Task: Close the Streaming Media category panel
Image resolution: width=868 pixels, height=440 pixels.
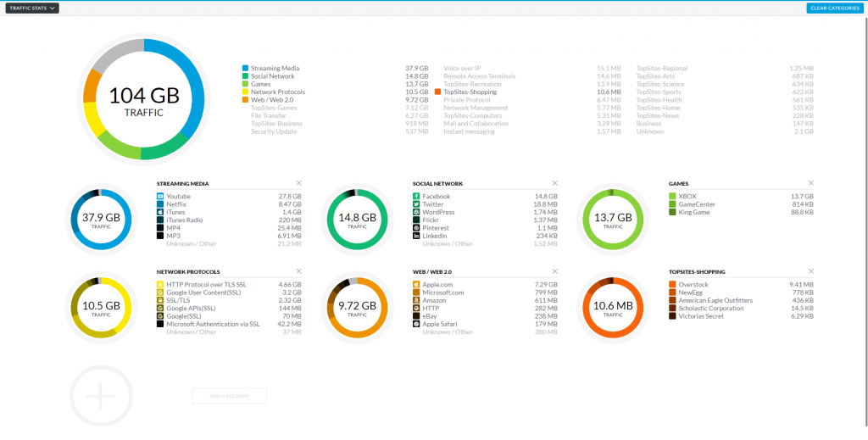Action: point(298,183)
